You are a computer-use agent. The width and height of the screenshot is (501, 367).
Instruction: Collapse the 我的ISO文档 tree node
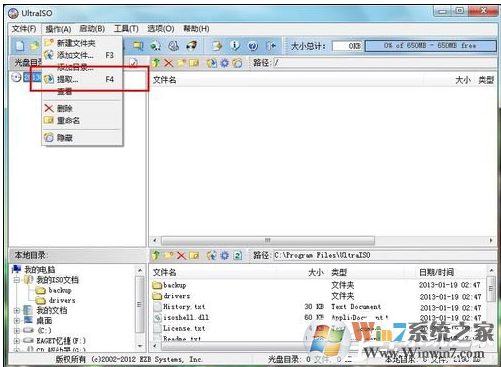pos(16,280)
